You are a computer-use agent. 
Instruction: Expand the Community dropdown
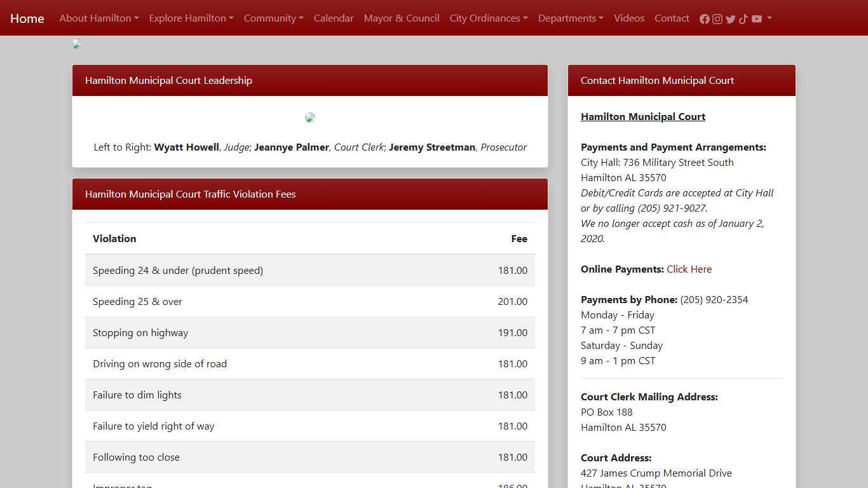click(x=273, y=18)
